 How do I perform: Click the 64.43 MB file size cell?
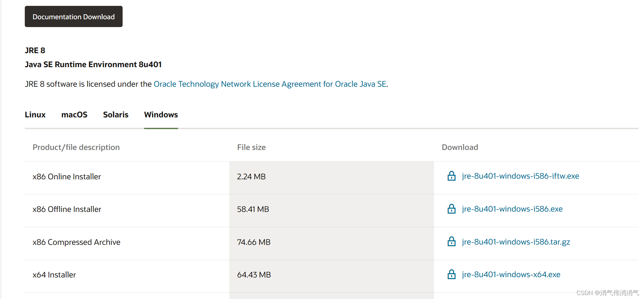[254, 275]
